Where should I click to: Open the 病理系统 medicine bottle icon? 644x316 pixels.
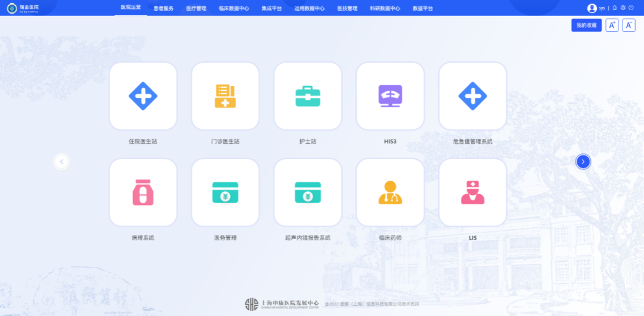[x=143, y=193]
